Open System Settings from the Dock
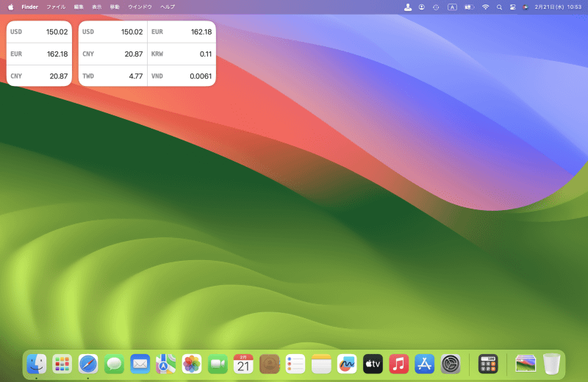The width and height of the screenshot is (588, 382). click(451, 364)
